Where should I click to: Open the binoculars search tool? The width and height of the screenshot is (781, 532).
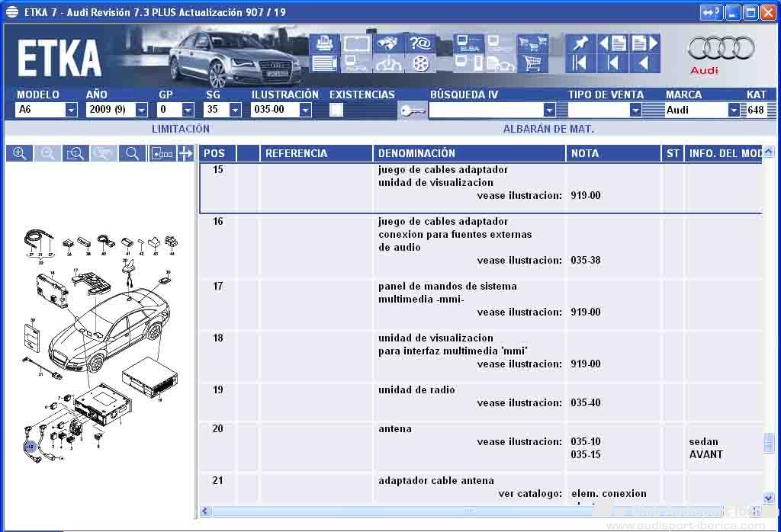[x=388, y=43]
